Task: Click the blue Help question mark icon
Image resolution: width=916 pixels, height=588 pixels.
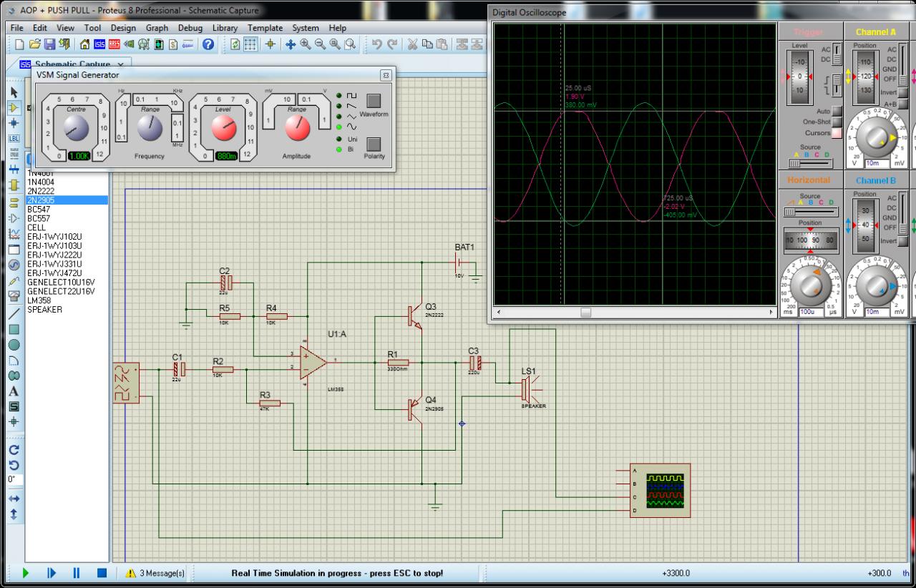Action: click(x=208, y=44)
